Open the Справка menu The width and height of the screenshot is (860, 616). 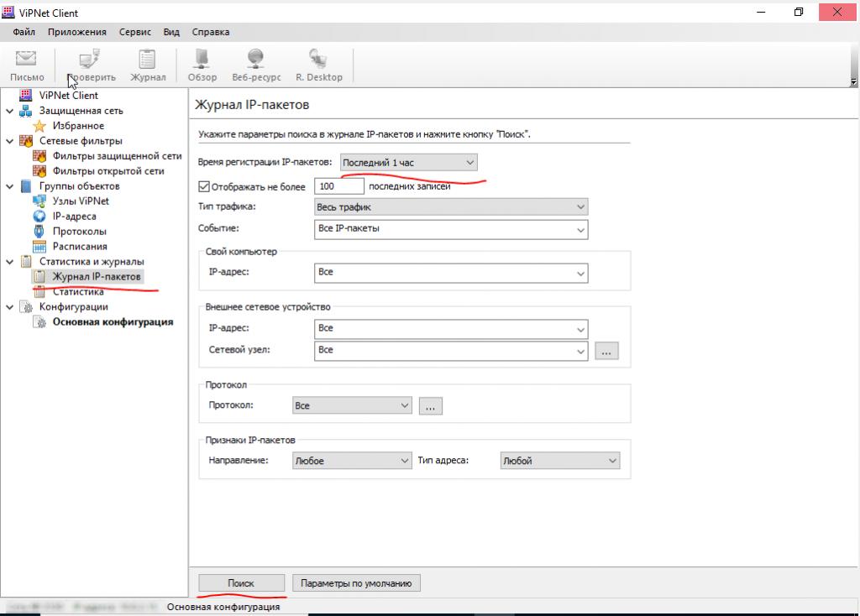coord(211,32)
